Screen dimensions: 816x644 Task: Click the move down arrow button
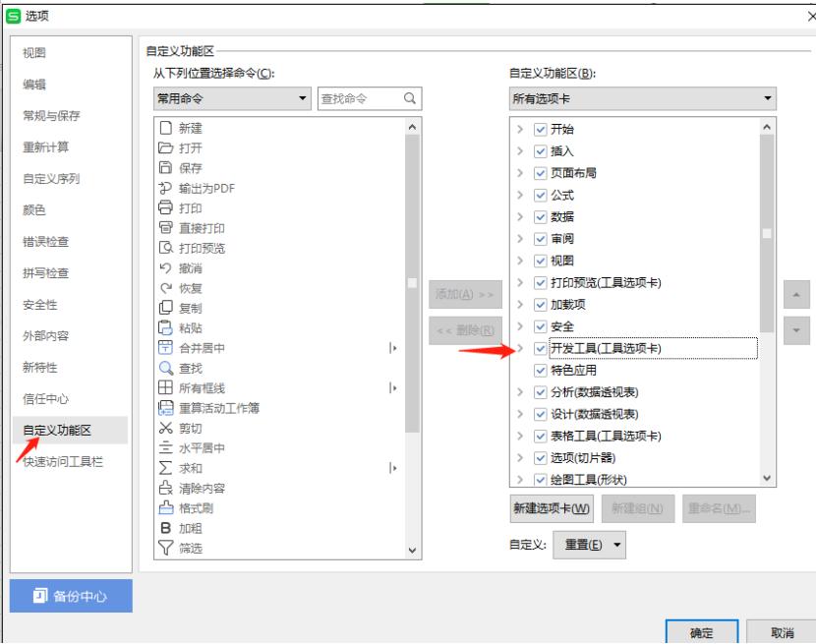click(796, 330)
